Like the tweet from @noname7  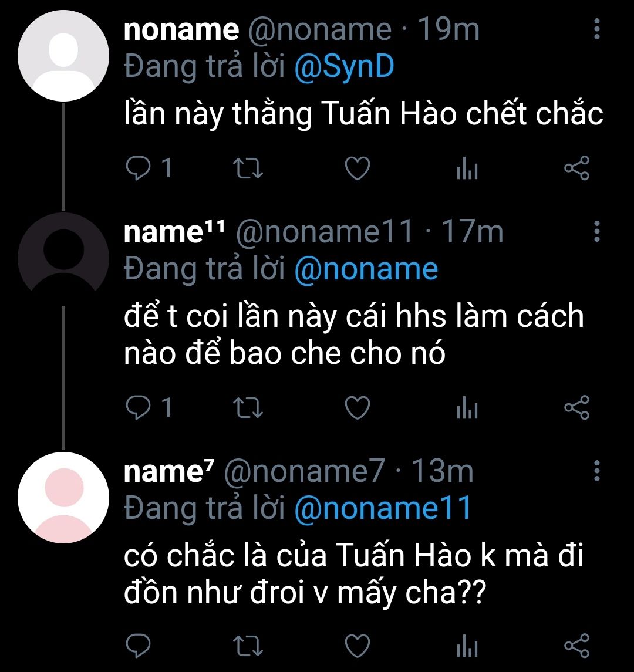click(357, 646)
